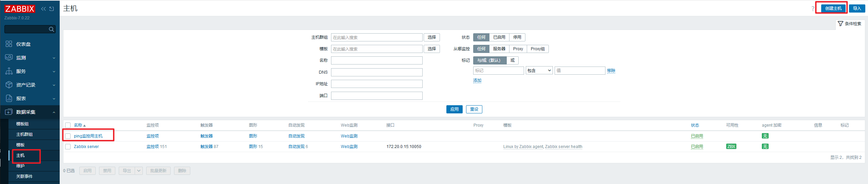Click the sidebar kiosk-mode toggle icon
The height and width of the screenshot is (184, 868).
coord(52,9)
